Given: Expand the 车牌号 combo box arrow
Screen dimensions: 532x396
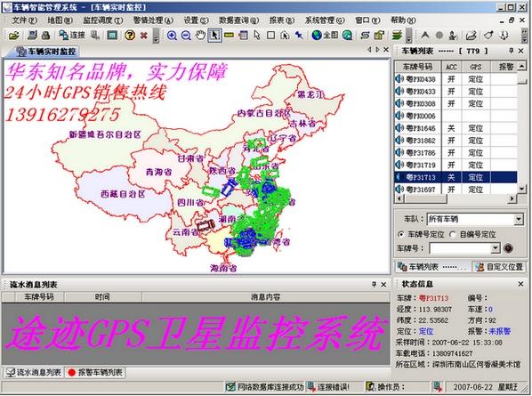Looking at the screenshot, I should tap(496, 248).
